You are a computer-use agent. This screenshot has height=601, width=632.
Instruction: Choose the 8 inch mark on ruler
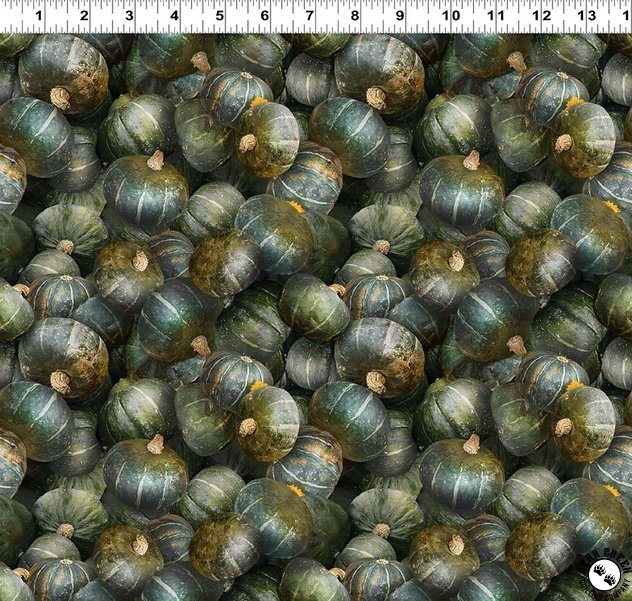point(355,15)
